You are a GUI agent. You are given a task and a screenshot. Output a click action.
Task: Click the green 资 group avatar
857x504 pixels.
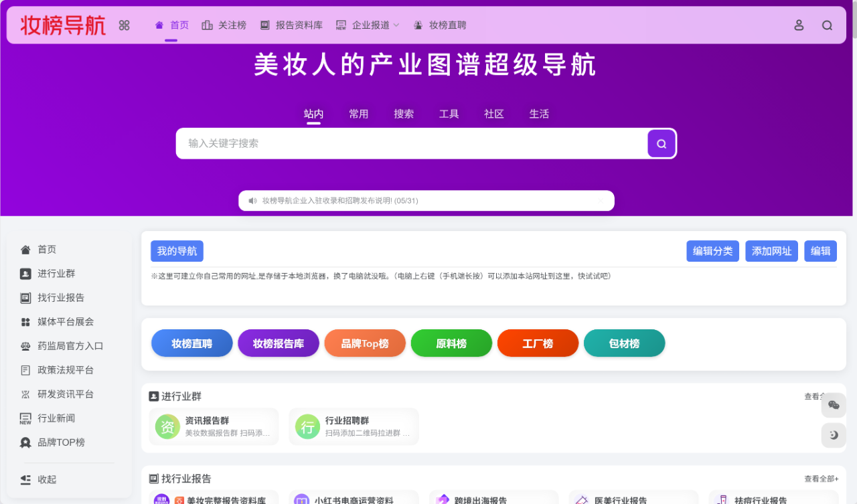pyautogui.click(x=167, y=426)
